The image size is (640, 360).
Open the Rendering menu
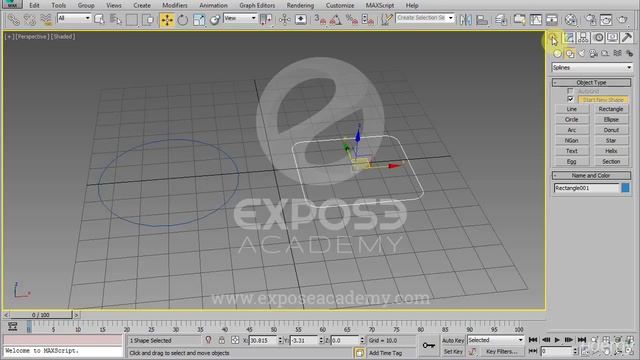pos(300,5)
